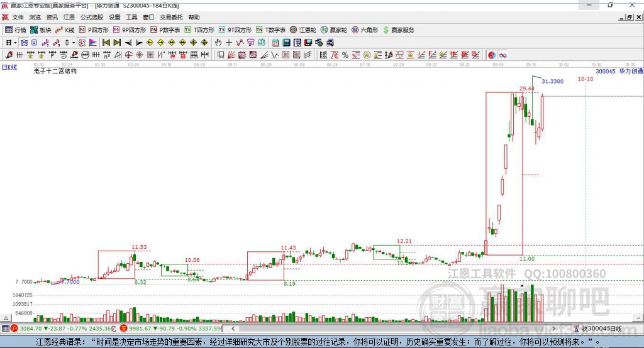Toggle the highlighted 权 adjustment icon
This screenshot has height=348, width=644.
point(82,43)
